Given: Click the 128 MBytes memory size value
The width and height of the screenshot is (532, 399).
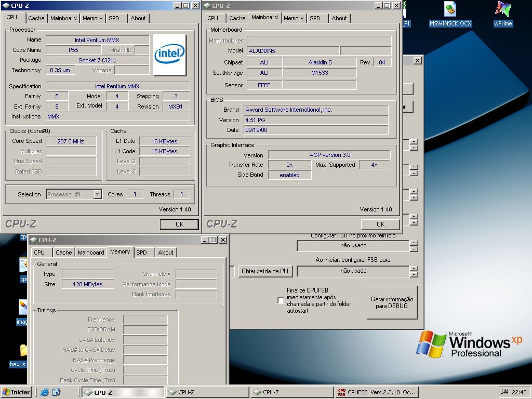Looking at the screenshot, I should [x=87, y=284].
